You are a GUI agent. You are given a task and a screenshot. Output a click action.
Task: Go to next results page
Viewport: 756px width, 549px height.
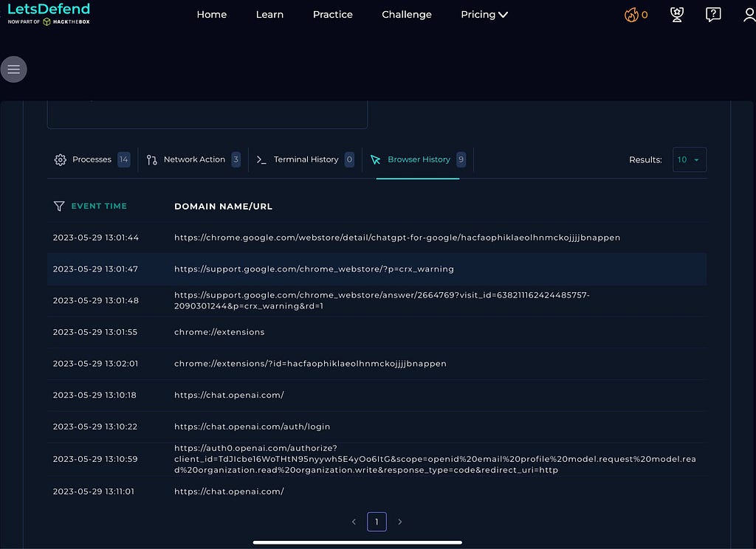click(399, 522)
